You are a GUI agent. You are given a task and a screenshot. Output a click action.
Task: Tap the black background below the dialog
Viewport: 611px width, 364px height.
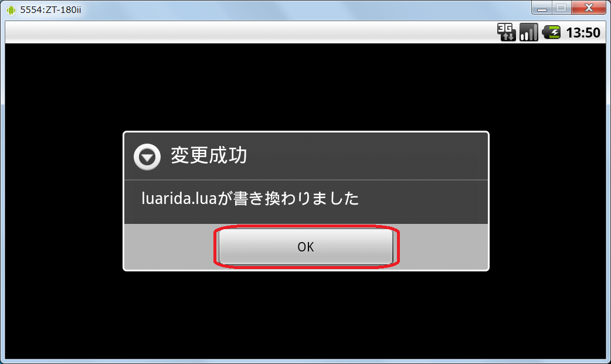tap(306, 315)
